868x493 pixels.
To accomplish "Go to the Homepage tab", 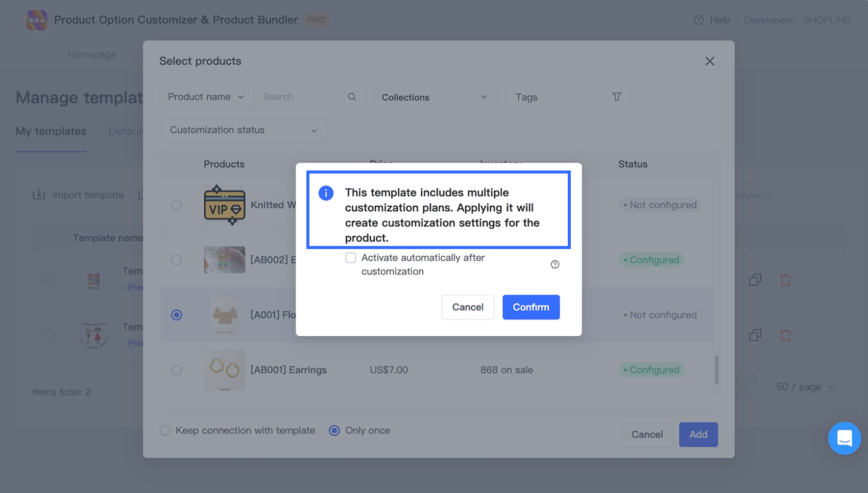I will coord(92,55).
